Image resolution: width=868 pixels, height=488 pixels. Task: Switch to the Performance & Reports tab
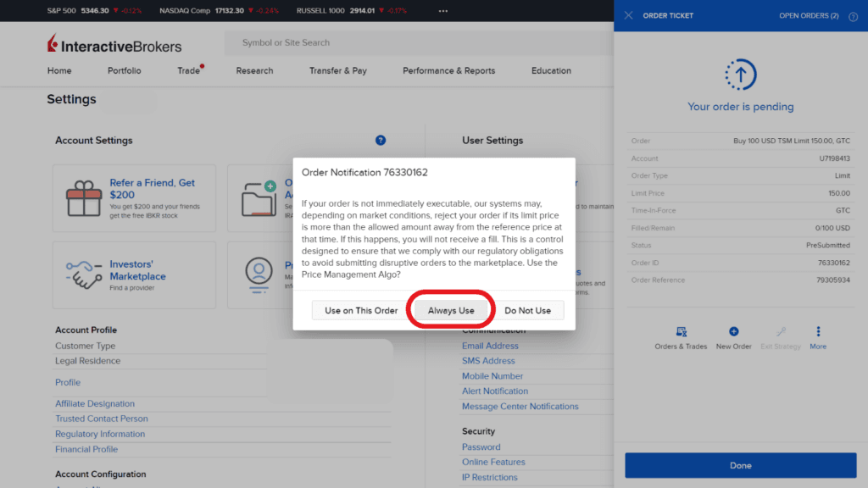[x=448, y=71]
